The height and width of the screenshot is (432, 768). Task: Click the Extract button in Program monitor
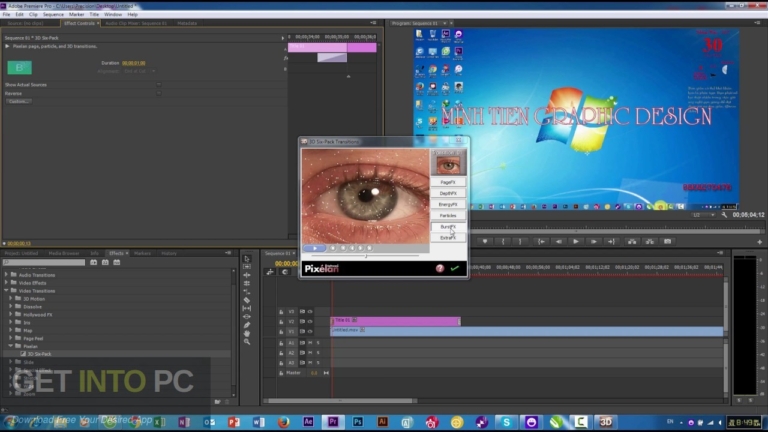[650, 241]
